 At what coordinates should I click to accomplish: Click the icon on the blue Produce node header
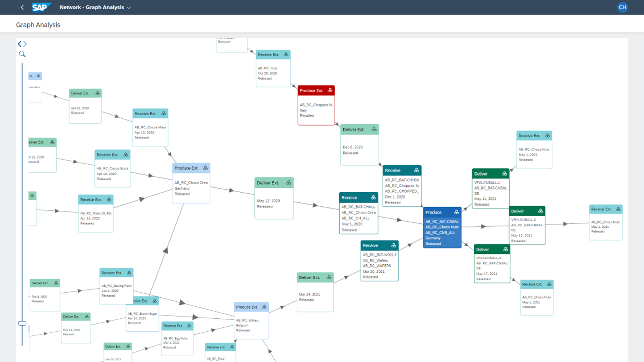[x=456, y=212]
